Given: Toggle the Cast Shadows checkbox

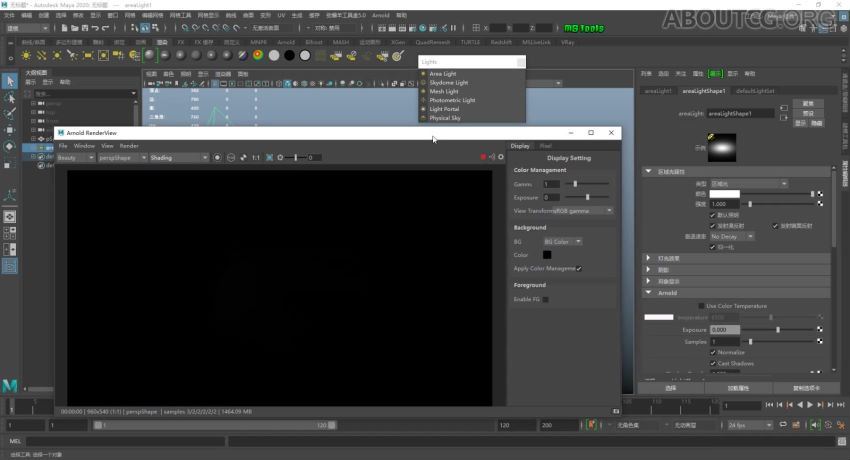Looking at the screenshot, I should click(713, 364).
